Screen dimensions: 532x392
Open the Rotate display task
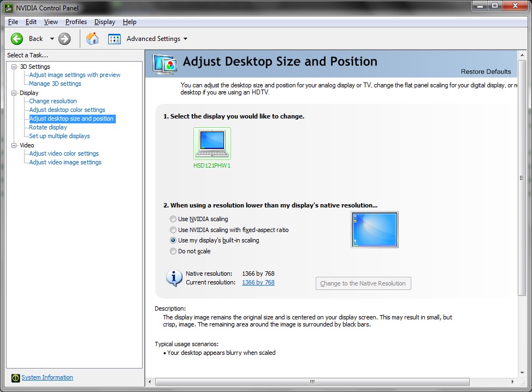pos(48,128)
